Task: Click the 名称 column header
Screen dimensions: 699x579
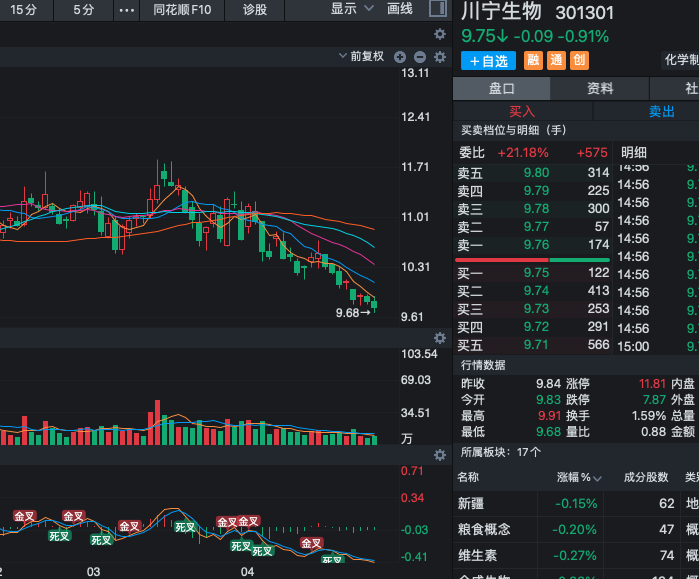Action: 468,477
